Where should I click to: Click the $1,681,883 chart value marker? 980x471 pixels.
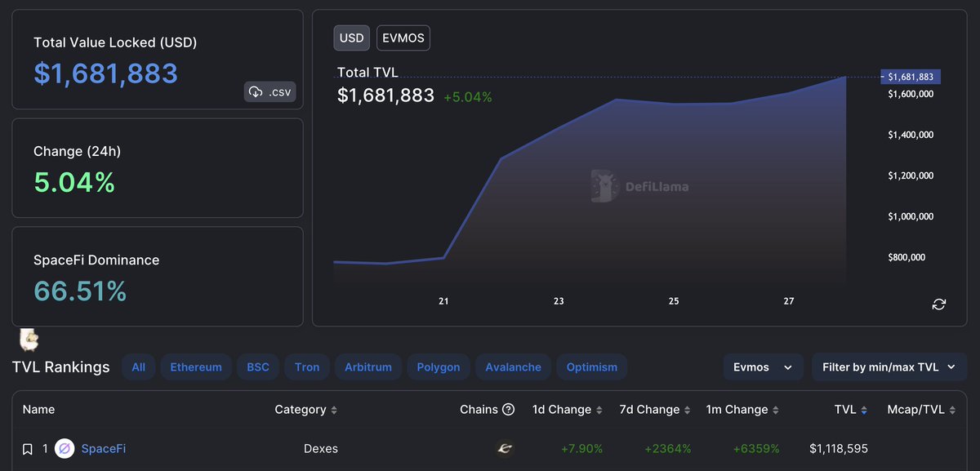[x=911, y=77]
